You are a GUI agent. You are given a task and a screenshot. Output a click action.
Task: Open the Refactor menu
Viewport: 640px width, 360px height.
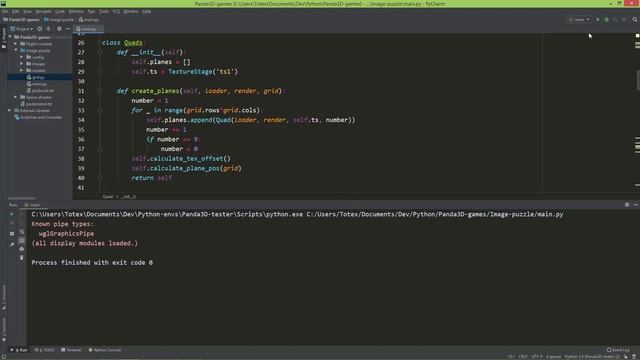(x=76, y=11)
